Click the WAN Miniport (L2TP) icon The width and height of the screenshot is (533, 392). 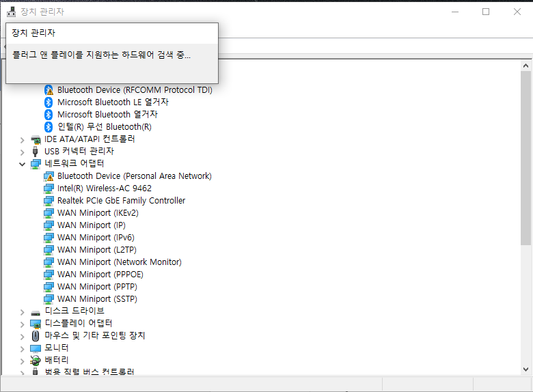coord(49,250)
